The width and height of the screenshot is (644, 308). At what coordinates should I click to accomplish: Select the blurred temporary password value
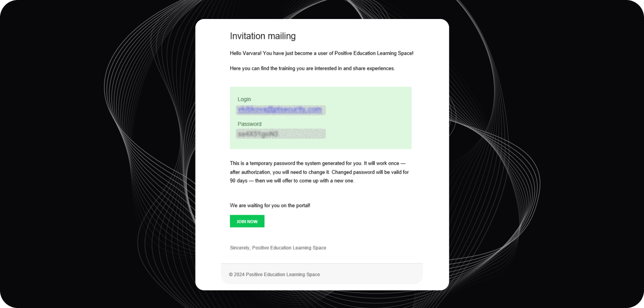coord(281,134)
